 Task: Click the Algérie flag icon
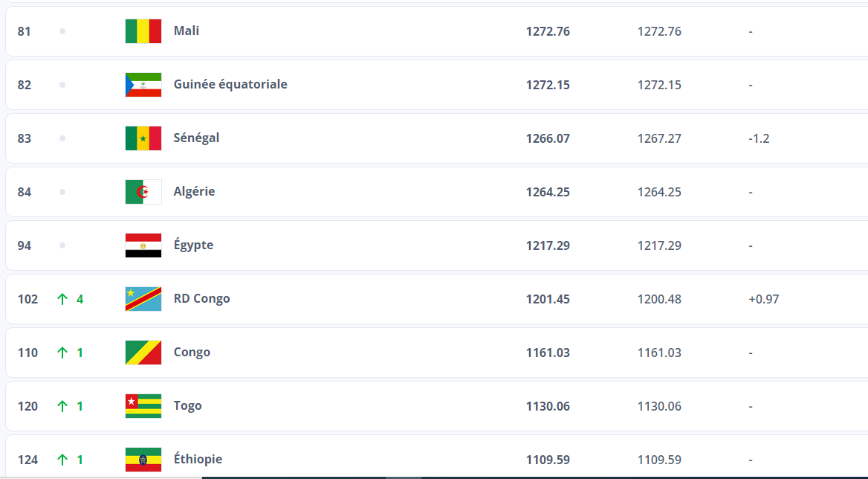[x=143, y=192]
